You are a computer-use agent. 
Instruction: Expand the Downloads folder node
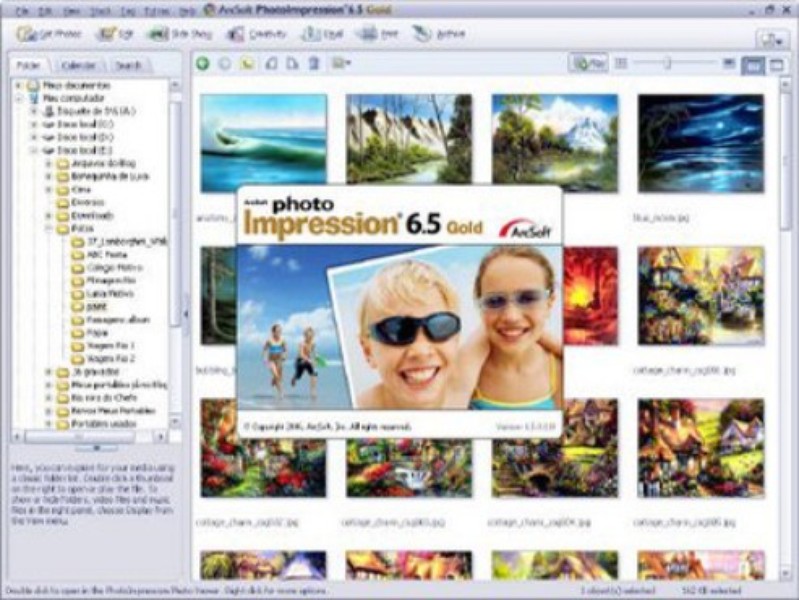coord(48,216)
